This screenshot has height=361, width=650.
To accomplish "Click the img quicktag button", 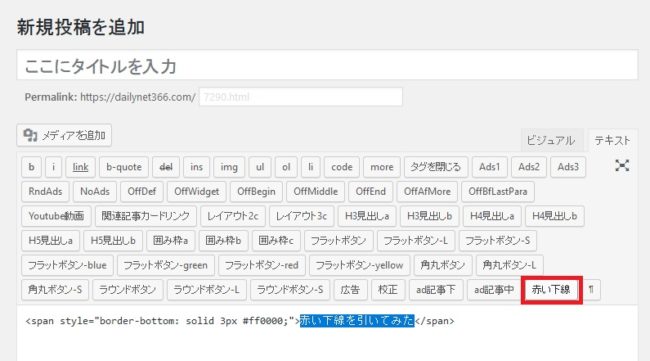I will pyautogui.click(x=229, y=167).
